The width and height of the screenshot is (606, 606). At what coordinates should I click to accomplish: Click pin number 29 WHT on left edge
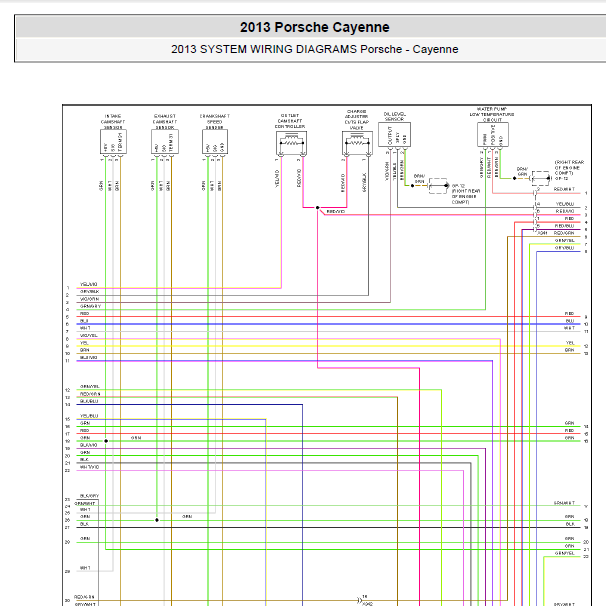67,572
